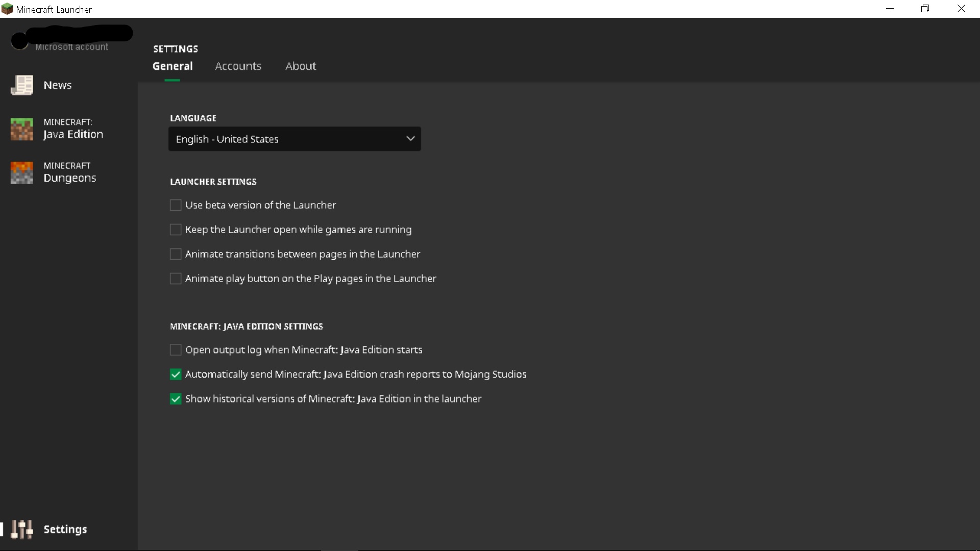Switch to the Accounts tab
Viewport: 980px width, 551px height.
[238, 66]
